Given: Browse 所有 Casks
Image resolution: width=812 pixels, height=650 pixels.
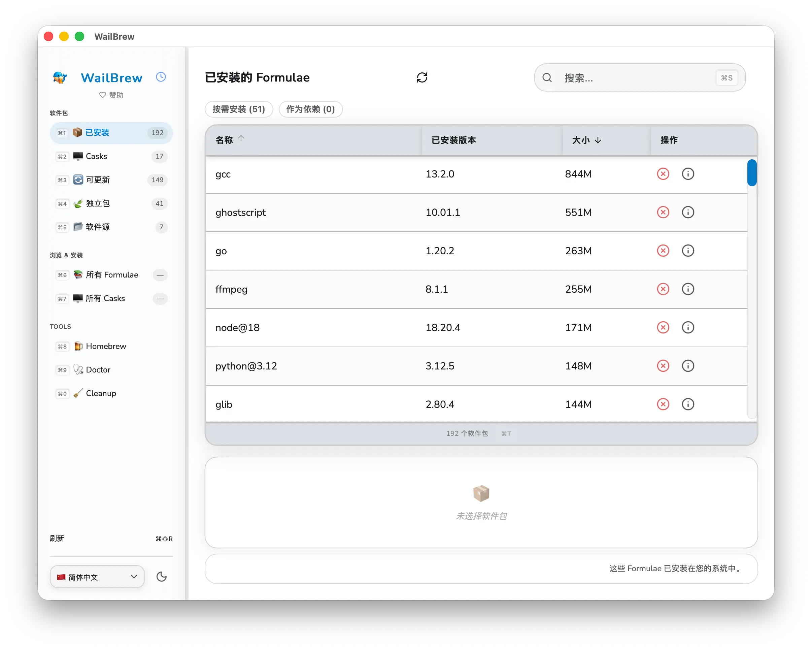Looking at the screenshot, I should click(111, 299).
